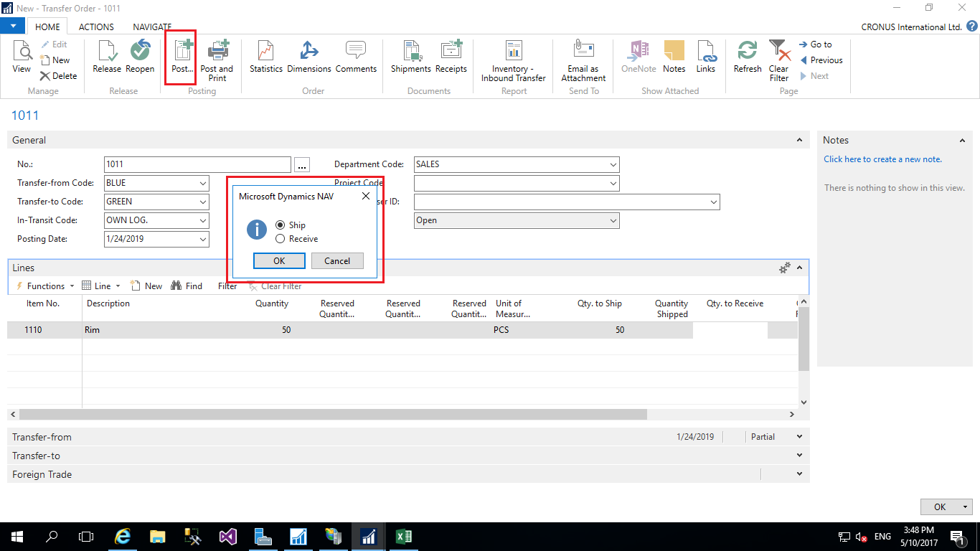Collapse the Notes pane
Screen dimensions: 980x551
pos(963,141)
